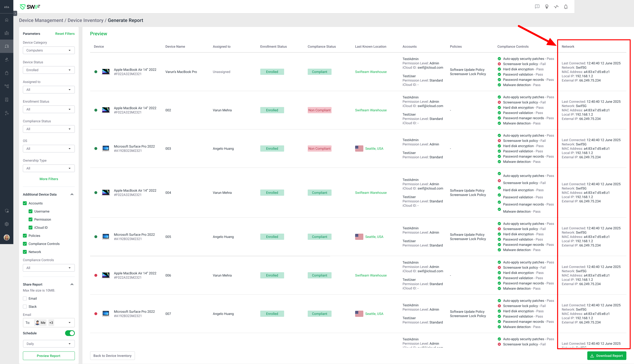Image resolution: width=634 pixels, height=364 pixels.
Task: Open the activity pulse icon in header
Action: (x=556, y=7)
